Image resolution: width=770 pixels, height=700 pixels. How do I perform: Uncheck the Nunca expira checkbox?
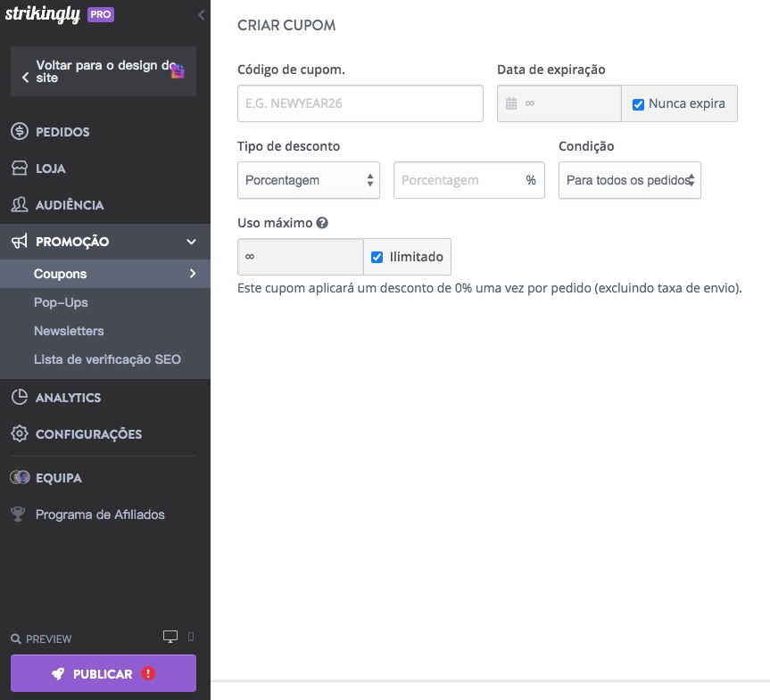click(x=638, y=104)
